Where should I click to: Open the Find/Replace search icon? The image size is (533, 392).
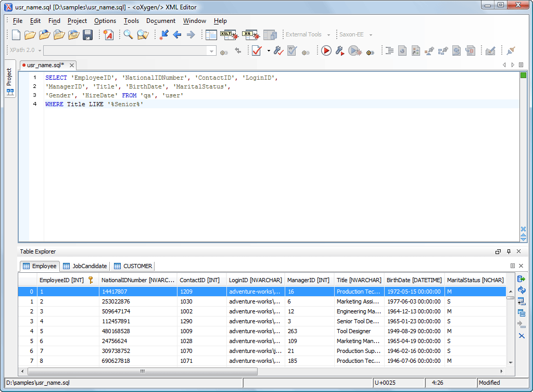[x=128, y=34]
